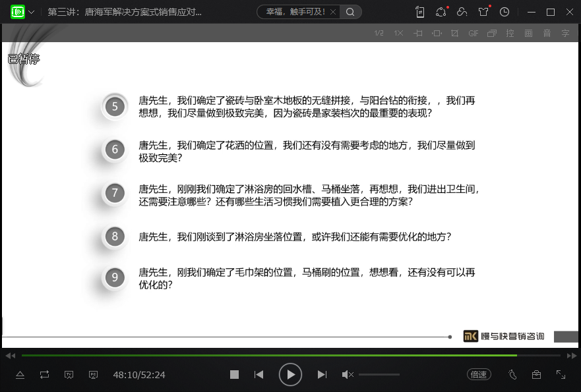
Task: Unmute the volume speaker icon
Action: [x=347, y=374]
